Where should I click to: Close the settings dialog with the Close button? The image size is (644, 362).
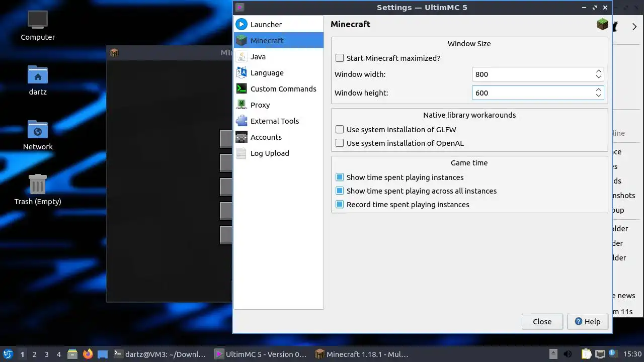(542, 322)
